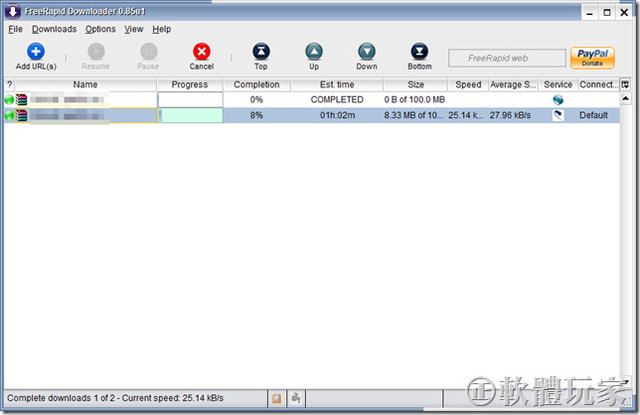
Task: Click the ? column header
Action: pos(9,85)
